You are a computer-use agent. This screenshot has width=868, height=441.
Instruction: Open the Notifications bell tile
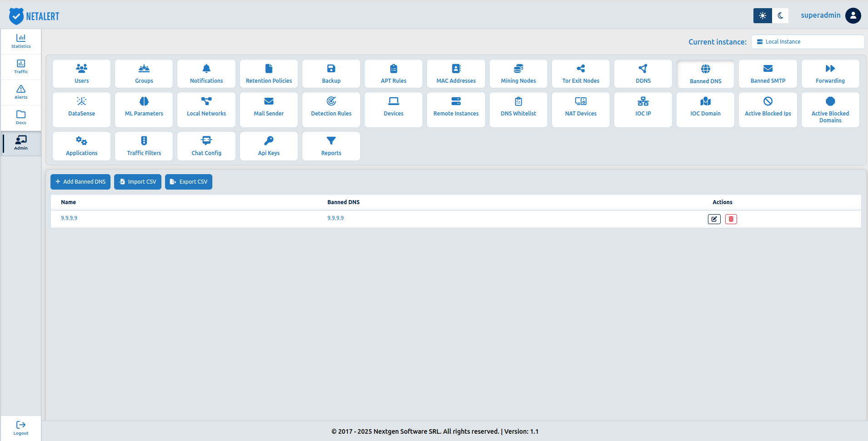206,74
